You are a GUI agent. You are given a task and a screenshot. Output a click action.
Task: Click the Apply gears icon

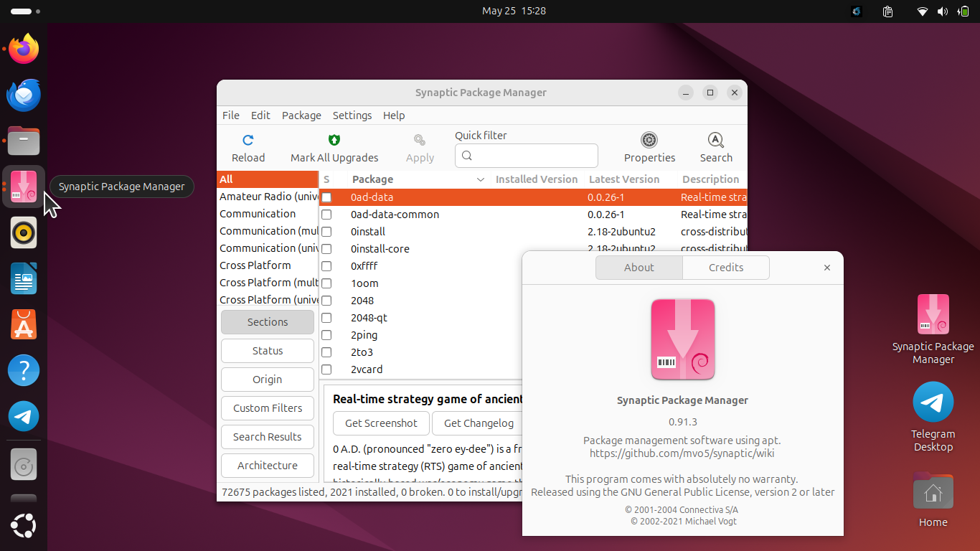(420, 140)
